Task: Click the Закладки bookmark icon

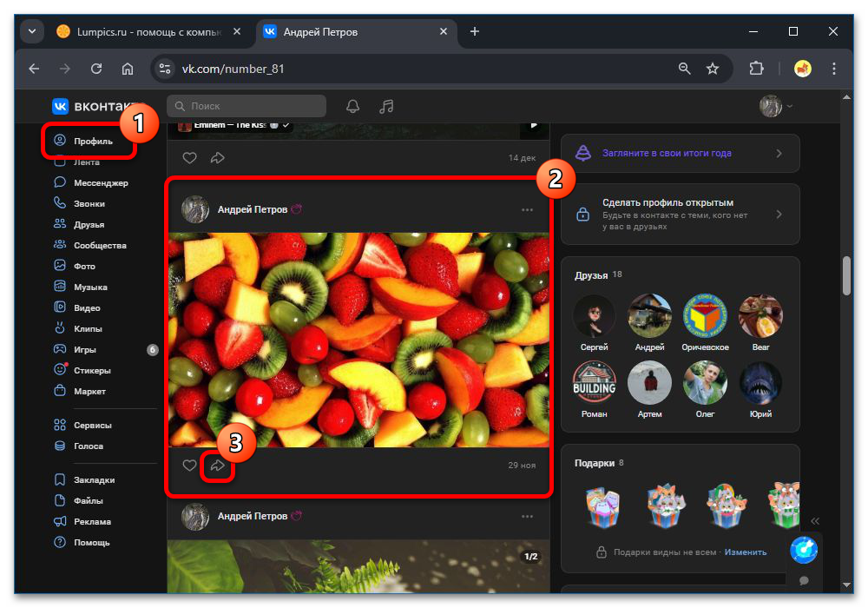Action: [x=60, y=479]
